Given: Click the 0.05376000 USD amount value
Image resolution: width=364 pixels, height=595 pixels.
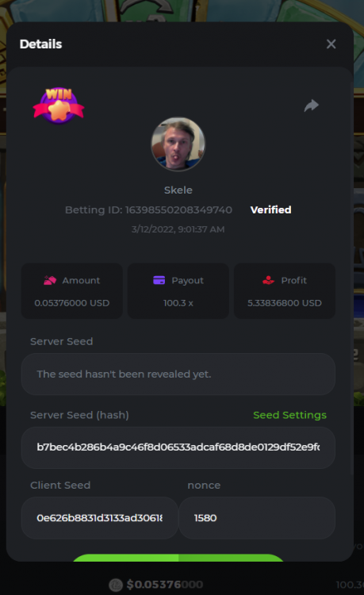Looking at the screenshot, I should pyautogui.click(x=72, y=303).
